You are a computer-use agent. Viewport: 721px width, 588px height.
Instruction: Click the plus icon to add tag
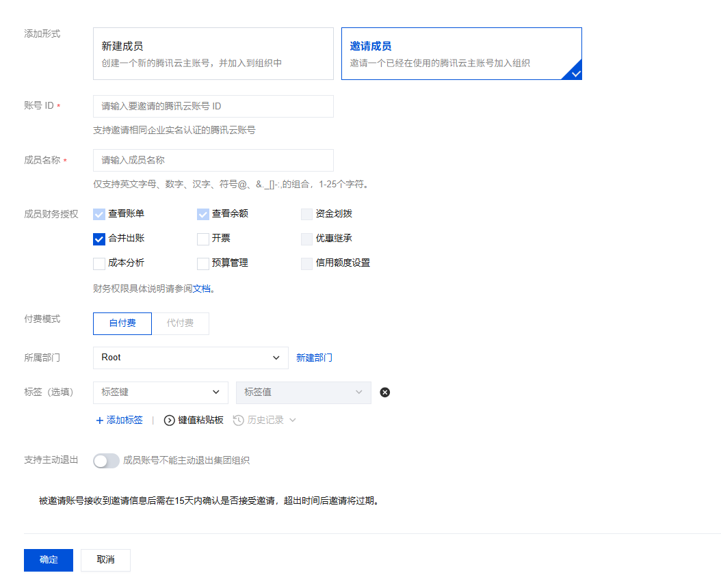click(99, 420)
